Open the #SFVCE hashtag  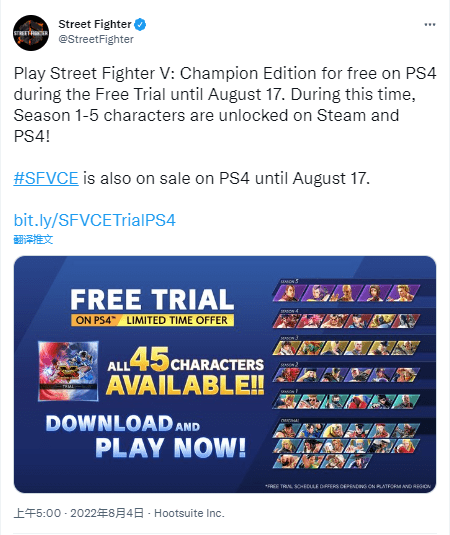[x=46, y=178]
